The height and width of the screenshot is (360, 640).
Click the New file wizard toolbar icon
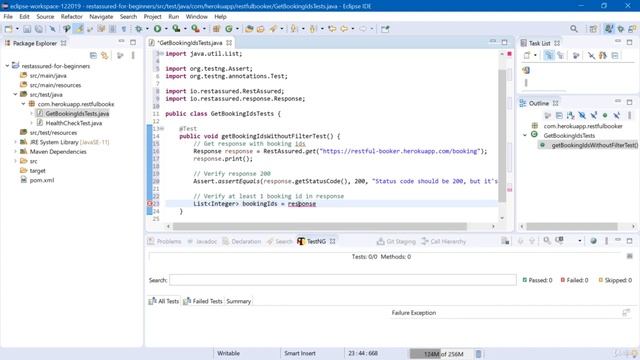tap(8, 29)
